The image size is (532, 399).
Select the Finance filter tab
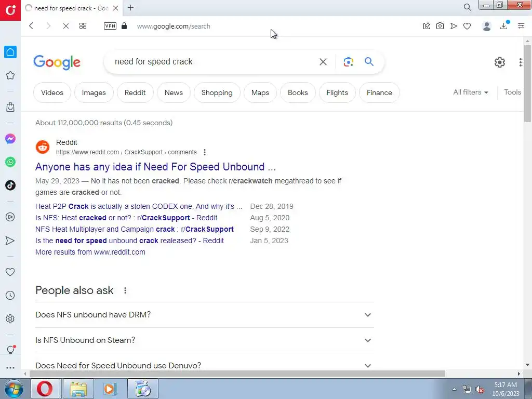point(379,92)
